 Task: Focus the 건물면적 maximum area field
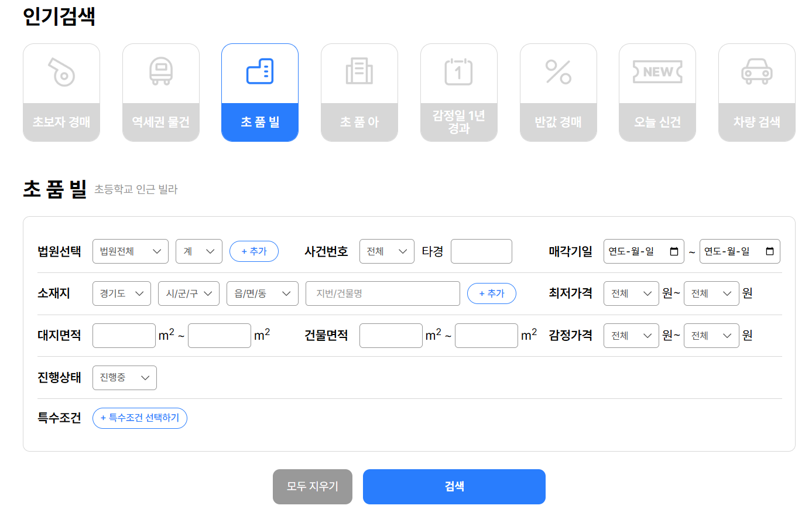(486, 336)
